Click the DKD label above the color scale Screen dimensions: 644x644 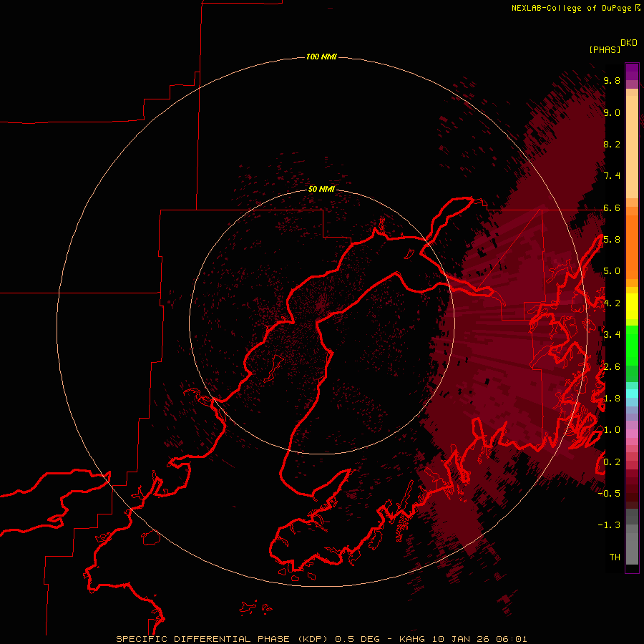click(629, 43)
